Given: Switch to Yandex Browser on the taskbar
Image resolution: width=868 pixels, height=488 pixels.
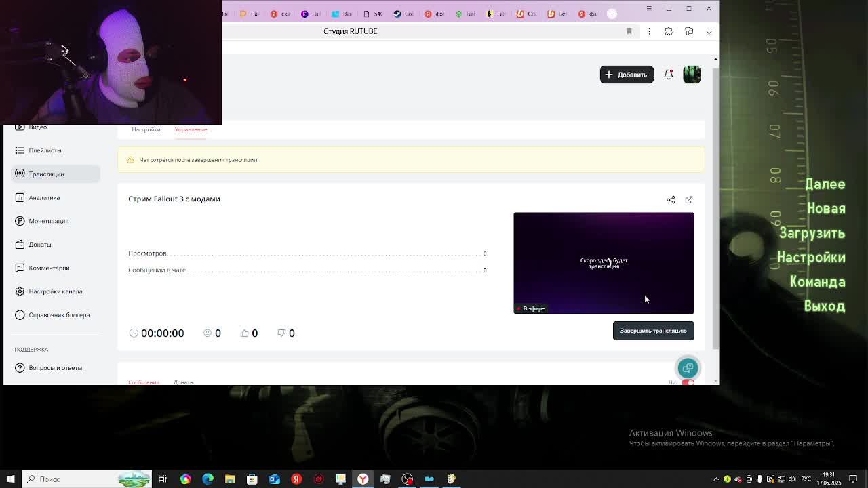Looking at the screenshot, I should click(x=363, y=479).
